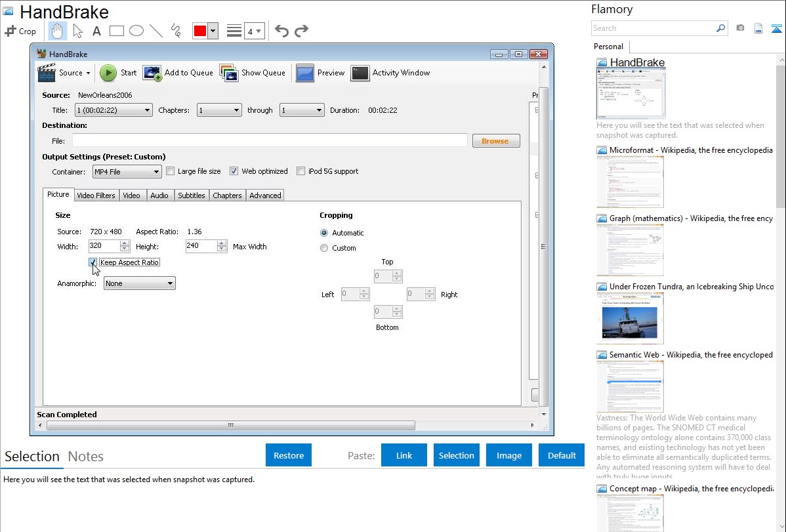Screen dimensions: 786x532
Task: Open the Container MP4 File dropdown
Action: point(126,172)
